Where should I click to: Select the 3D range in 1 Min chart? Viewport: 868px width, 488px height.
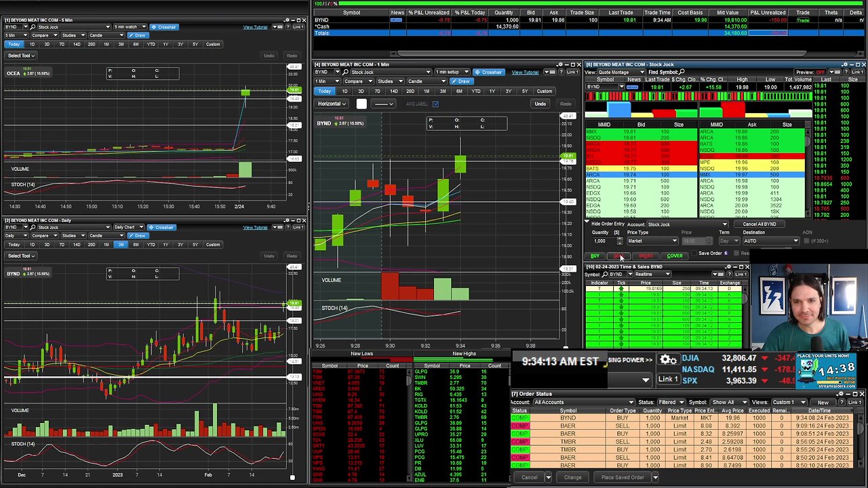tap(361, 91)
